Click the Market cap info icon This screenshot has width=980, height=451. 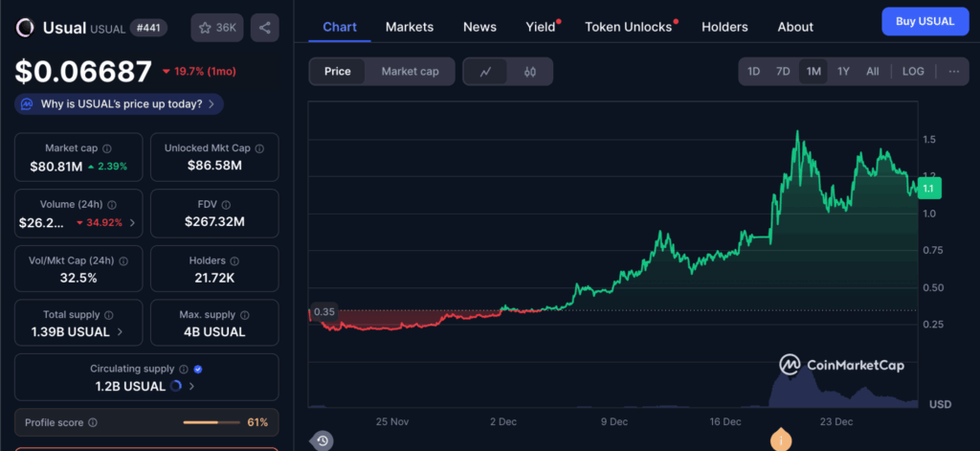click(x=107, y=148)
